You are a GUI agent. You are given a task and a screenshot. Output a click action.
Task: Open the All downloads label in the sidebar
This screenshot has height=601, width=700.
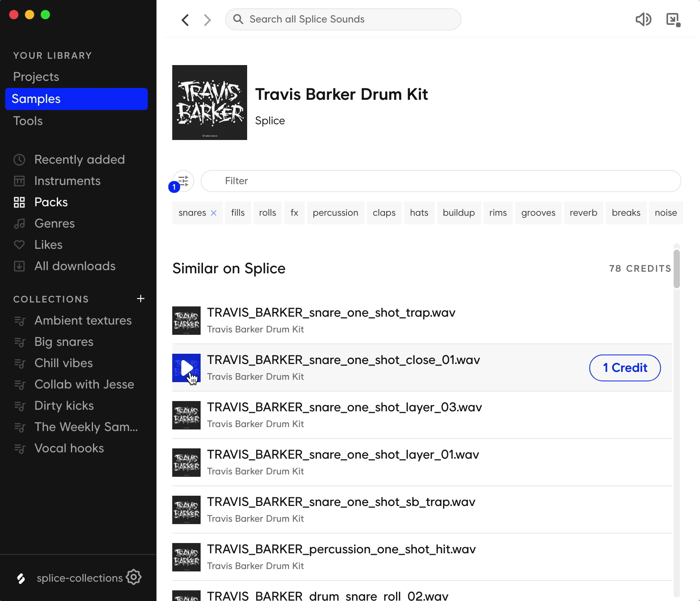coord(75,266)
